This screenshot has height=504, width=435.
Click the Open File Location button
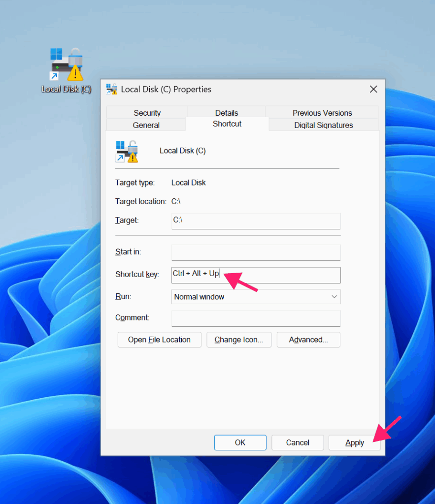[159, 340]
